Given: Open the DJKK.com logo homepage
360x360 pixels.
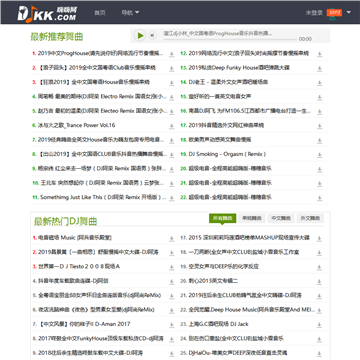Looking at the screenshot, I should coord(47,14).
